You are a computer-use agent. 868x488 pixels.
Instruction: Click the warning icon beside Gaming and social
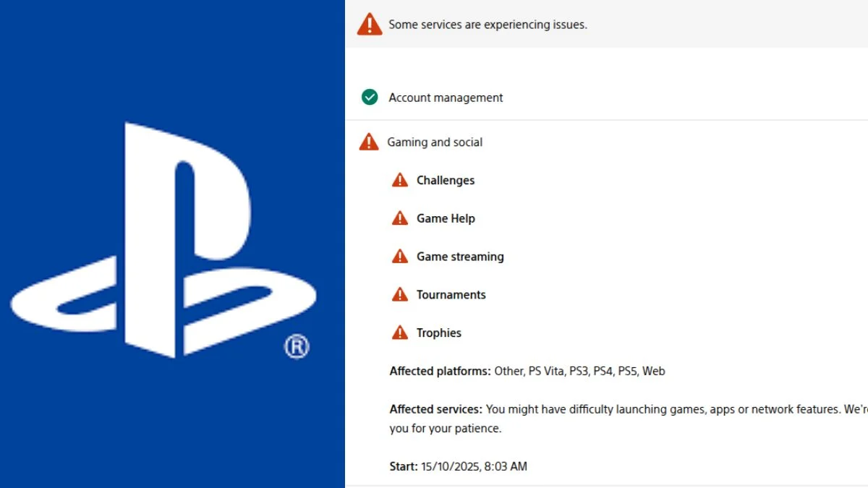click(368, 142)
